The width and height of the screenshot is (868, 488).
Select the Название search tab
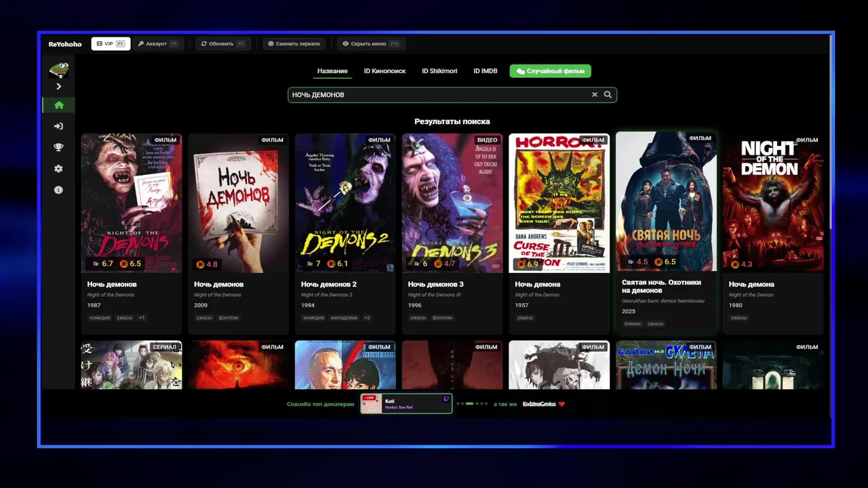pos(332,71)
